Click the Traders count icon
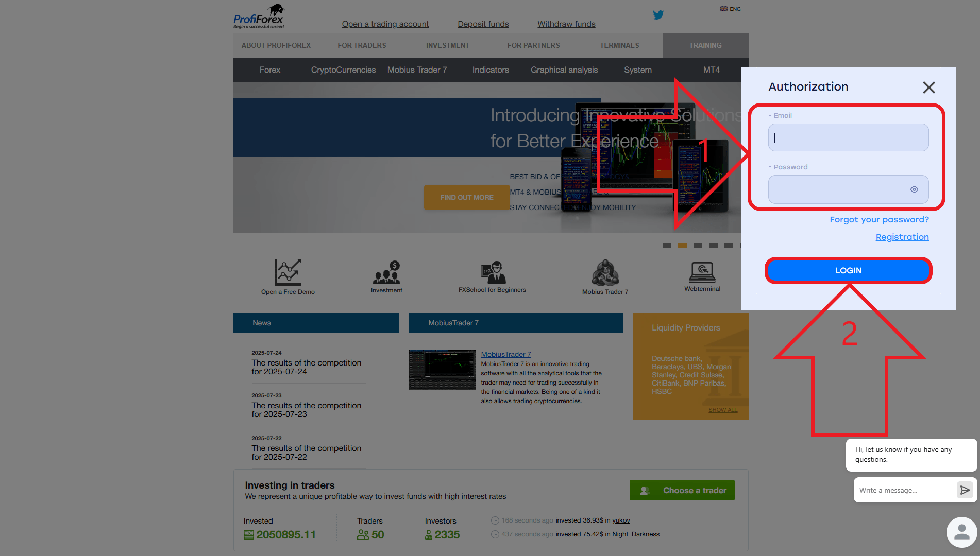This screenshot has width=980, height=556. [x=363, y=535]
